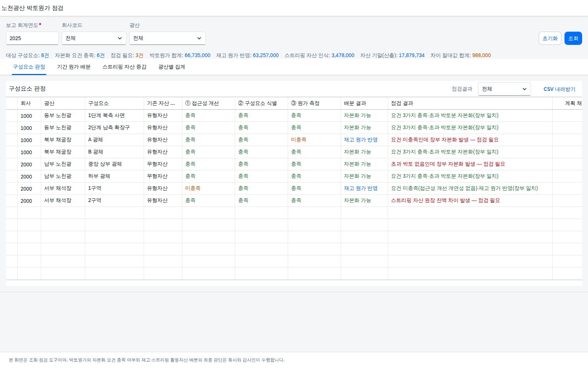Click the 대상 구성요소 count 8건

(45, 56)
